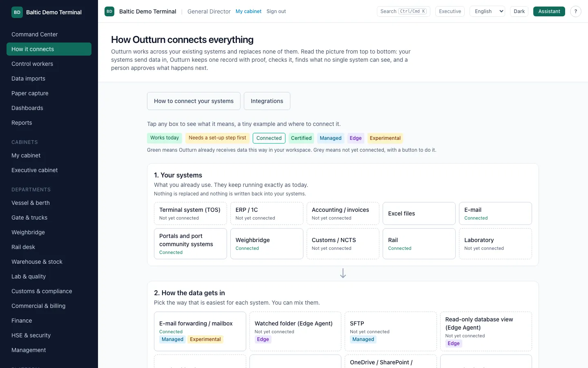Screen dimensions: 588x368
Task: Open Executive cabinet
Action: pyautogui.click(x=49, y=170)
